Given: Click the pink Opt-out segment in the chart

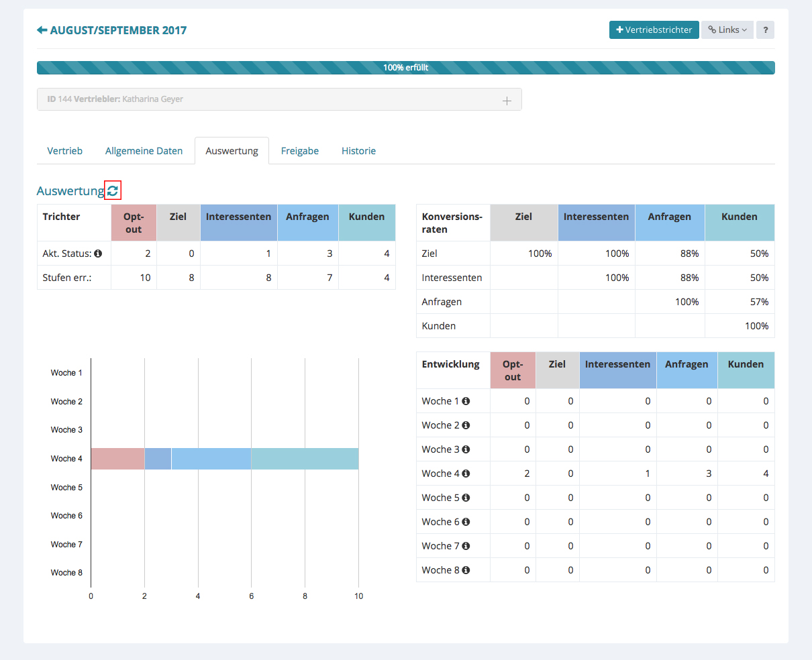Looking at the screenshot, I should (117, 459).
